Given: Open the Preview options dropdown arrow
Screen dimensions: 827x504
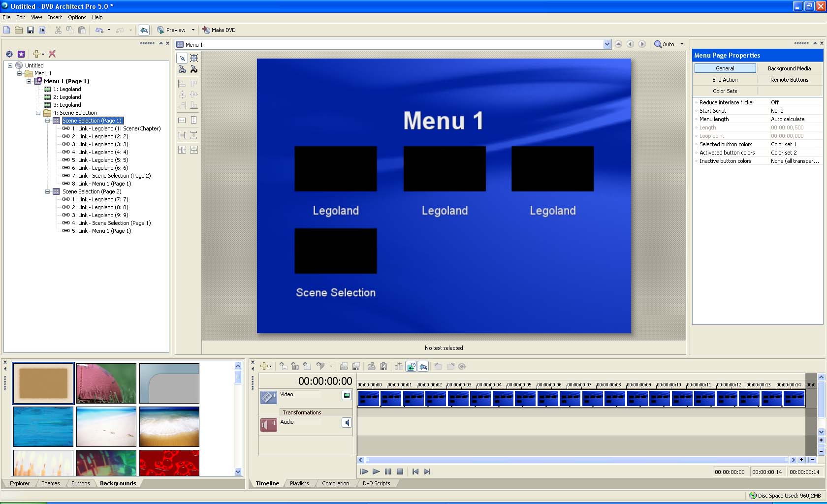Looking at the screenshot, I should pos(193,30).
